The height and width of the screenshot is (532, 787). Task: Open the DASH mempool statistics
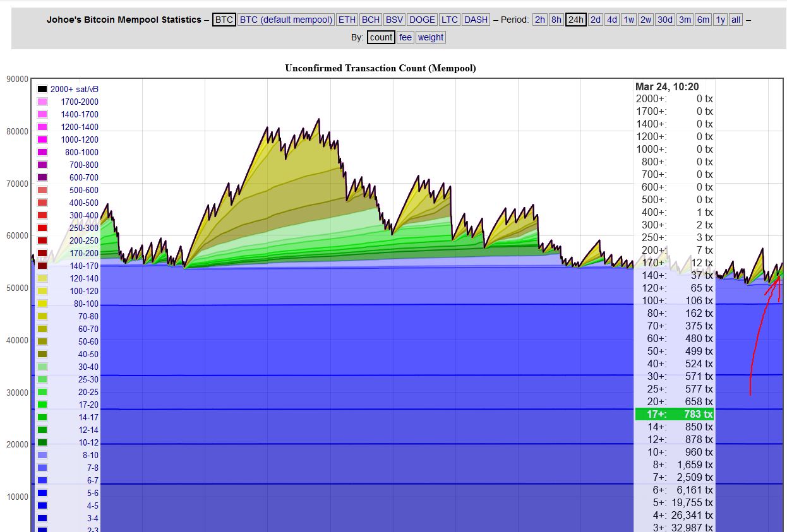click(476, 20)
